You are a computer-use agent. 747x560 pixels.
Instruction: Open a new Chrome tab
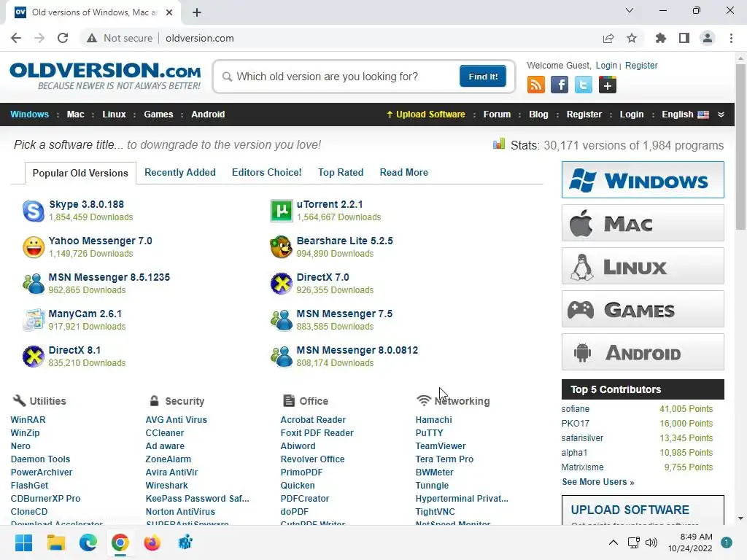[197, 12]
